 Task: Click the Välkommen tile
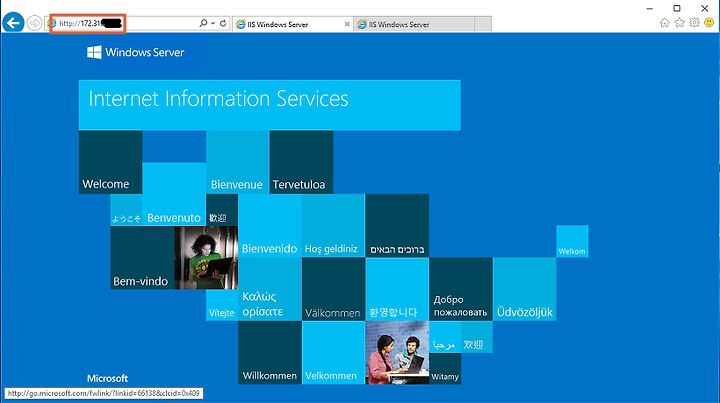[333, 289]
